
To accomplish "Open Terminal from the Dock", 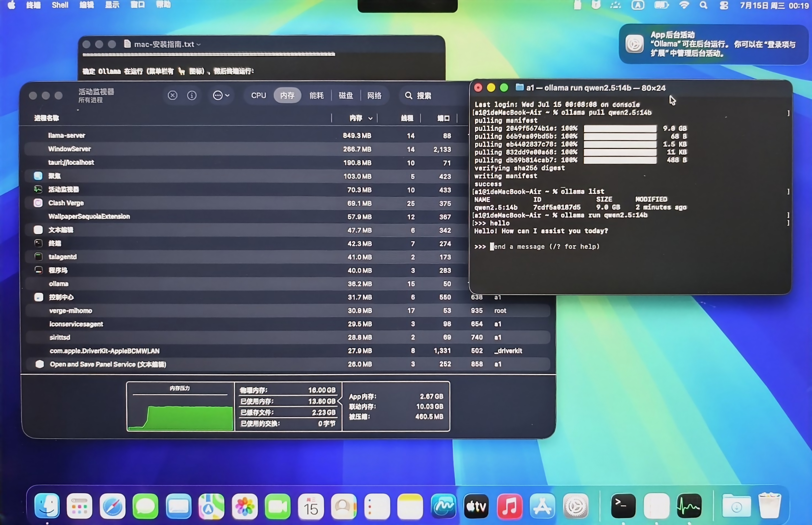I will [x=623, y=506].
